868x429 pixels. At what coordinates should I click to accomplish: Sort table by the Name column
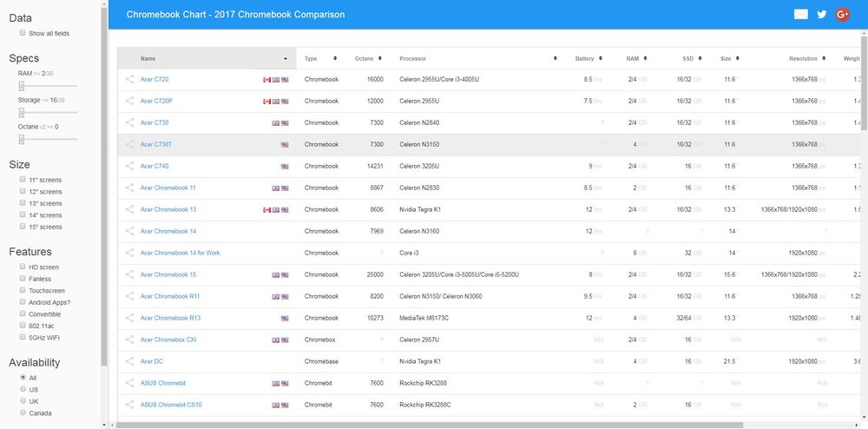pyautogui.click(x=207, y=58)
